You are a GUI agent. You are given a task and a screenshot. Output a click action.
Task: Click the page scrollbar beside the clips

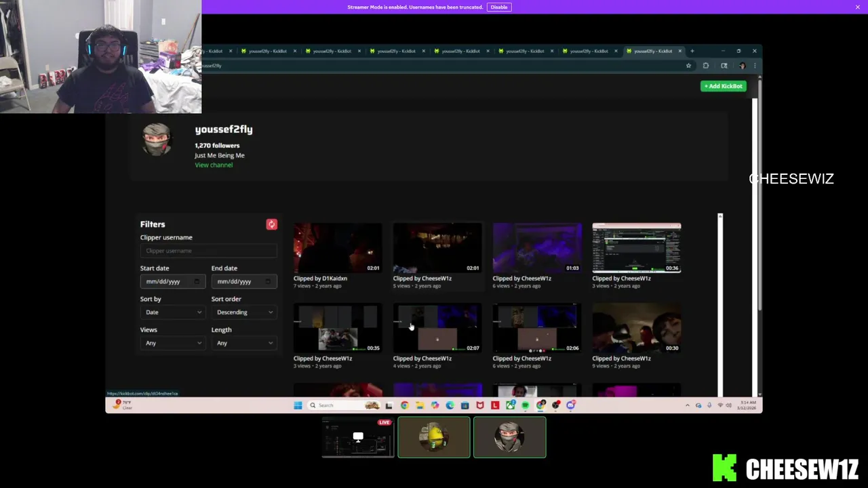tap(720, 305)
